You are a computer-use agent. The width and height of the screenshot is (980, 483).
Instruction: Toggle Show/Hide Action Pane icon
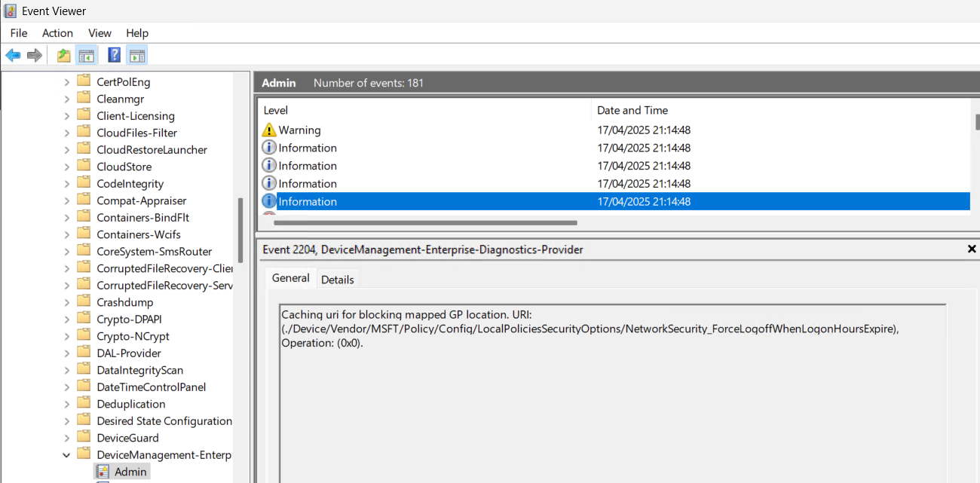(136, 55)
